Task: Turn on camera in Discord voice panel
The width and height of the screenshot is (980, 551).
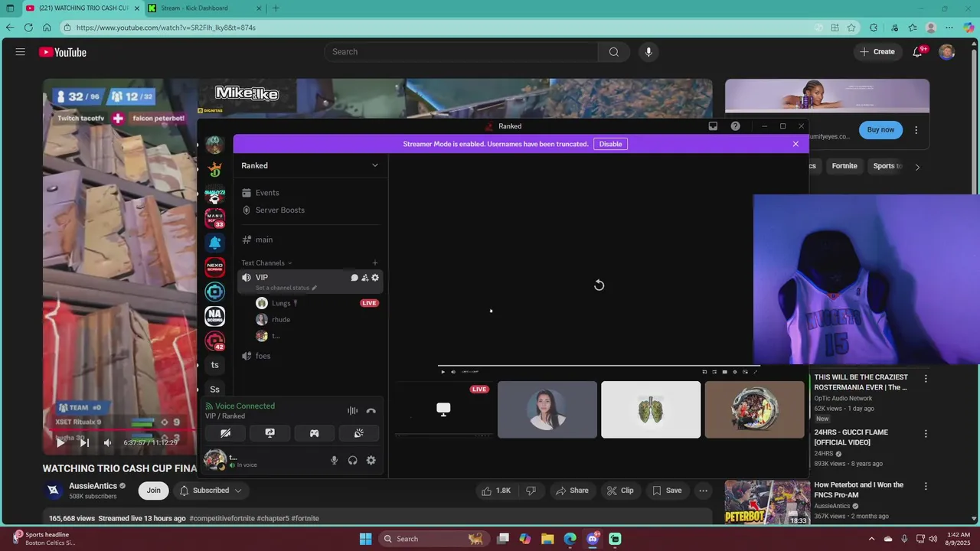Action: [x=225, y=433]
